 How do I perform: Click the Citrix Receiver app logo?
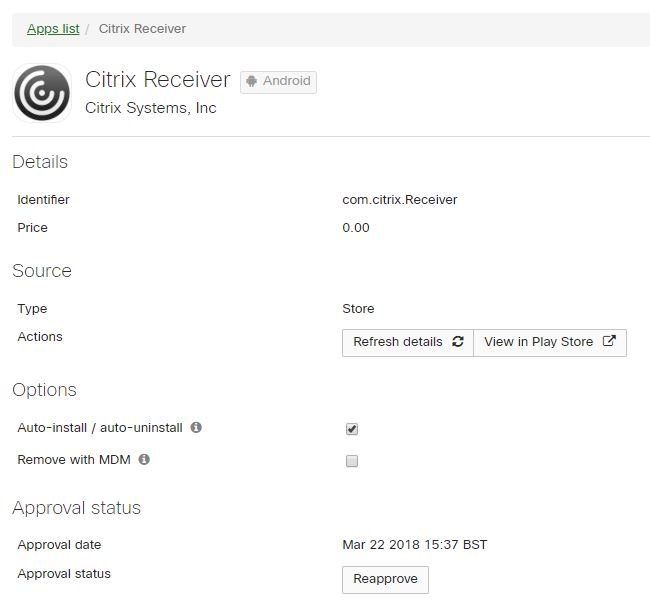pyautogui.click(x=42, y=93)
